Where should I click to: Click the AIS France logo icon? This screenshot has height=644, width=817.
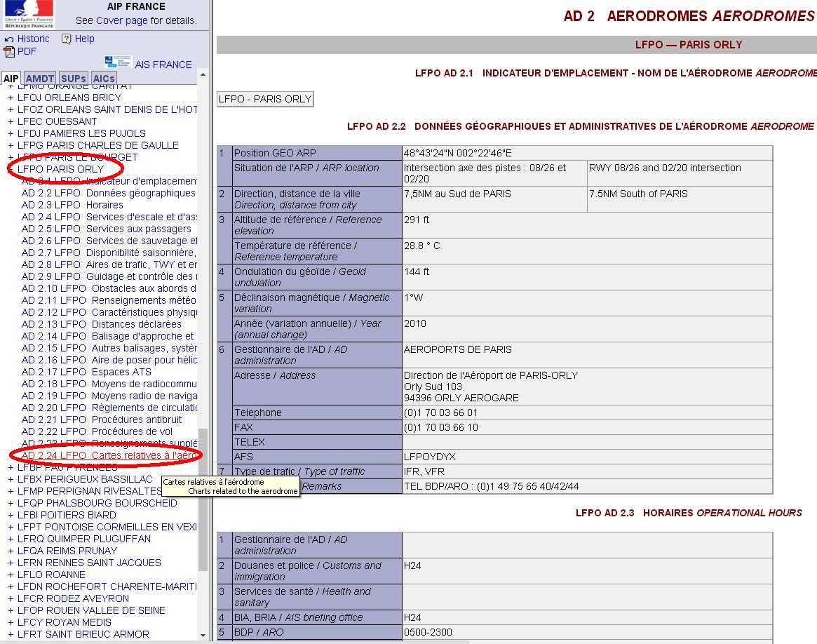tap(118, 62)
